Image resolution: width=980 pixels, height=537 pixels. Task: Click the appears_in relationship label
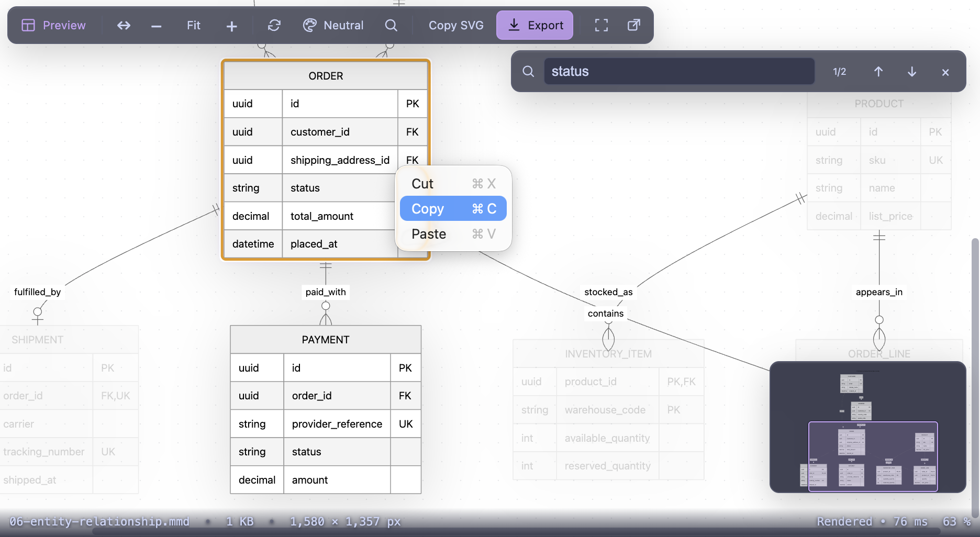pos(879,292)
